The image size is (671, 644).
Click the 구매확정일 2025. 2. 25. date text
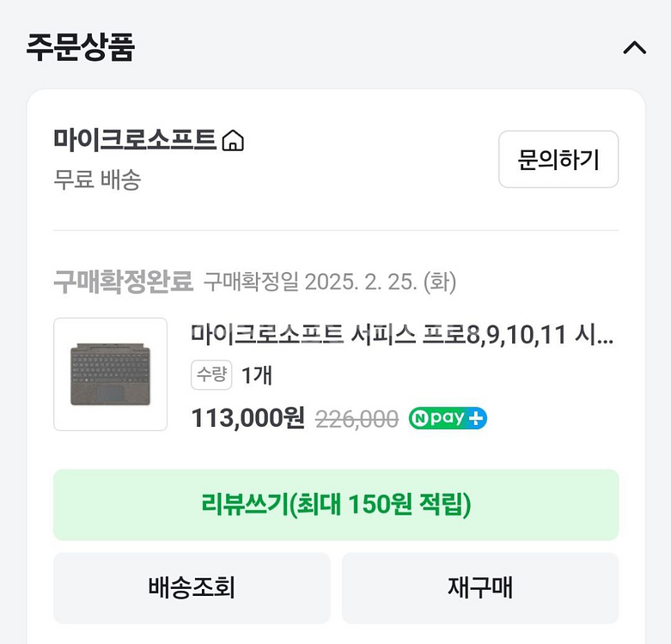point(329,281)
